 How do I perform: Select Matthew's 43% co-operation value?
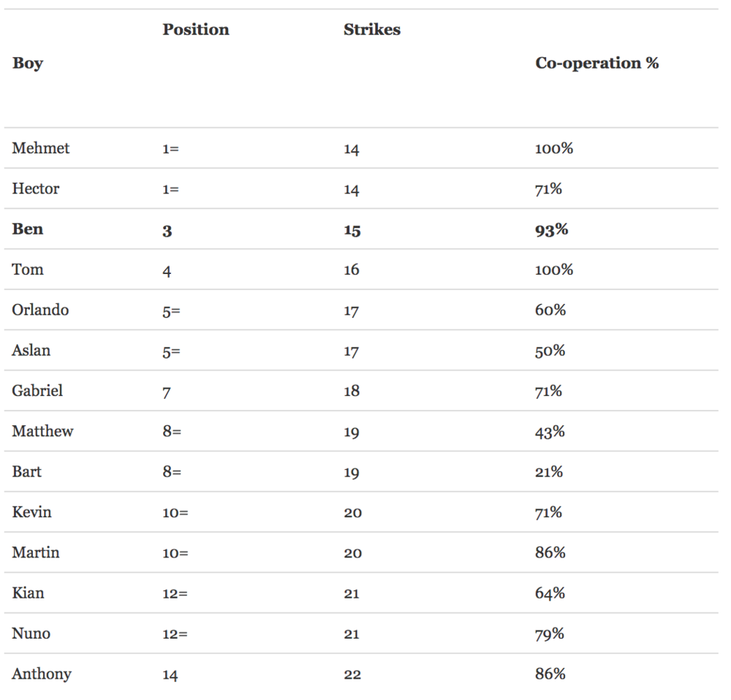(x=550, y=432)
